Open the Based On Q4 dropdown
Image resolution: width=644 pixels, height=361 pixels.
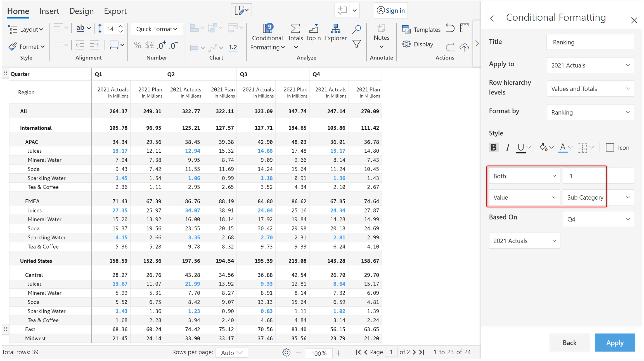point(598,219)
